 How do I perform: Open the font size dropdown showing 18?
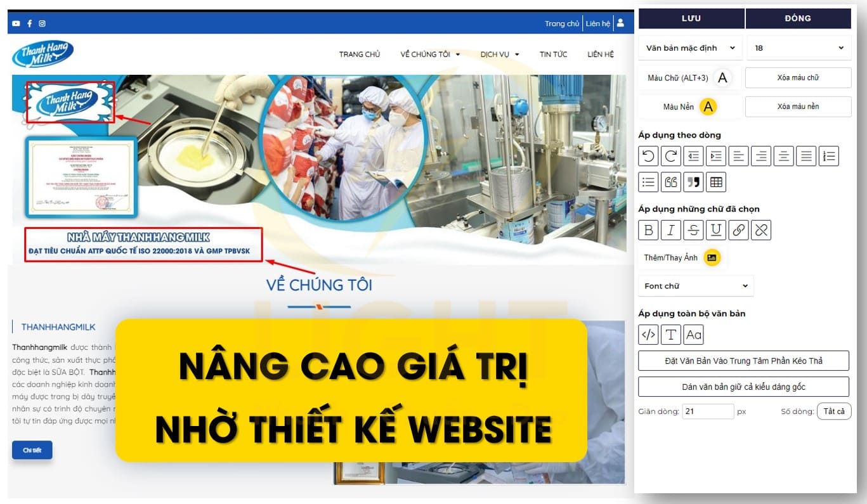click(x=799, y=48)
